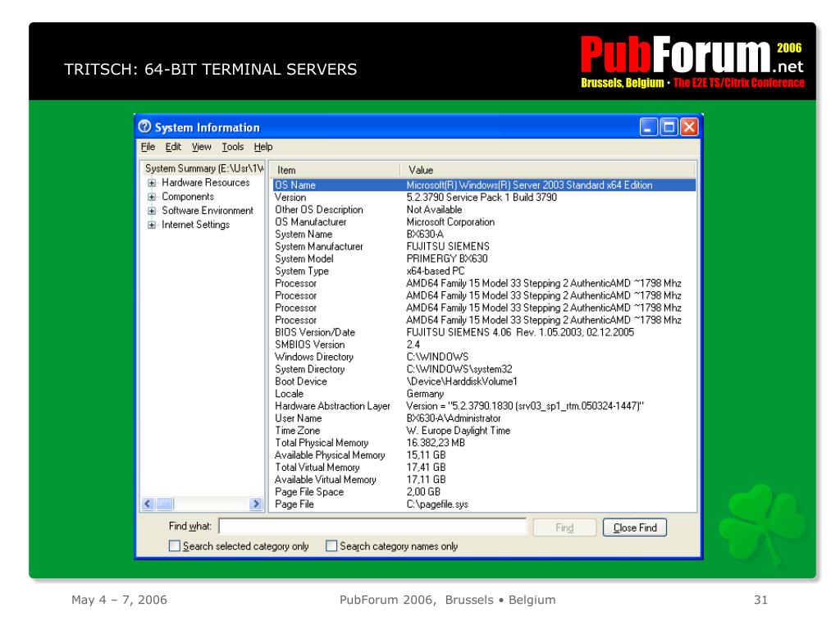
Task: Click the Find button
Action: click(564, 527)
